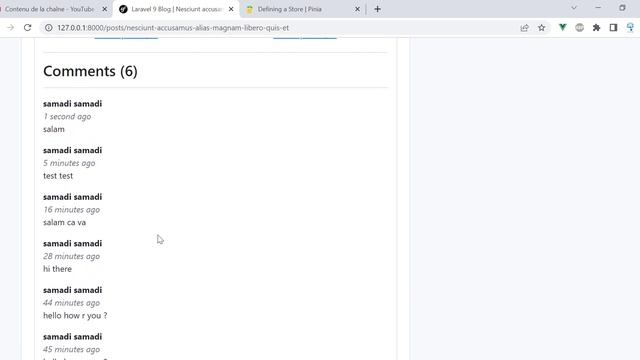Click the '45 minutes ago' timestamp
The width and height of the screenshot is (640, 360).
click(x=71, y=349)
